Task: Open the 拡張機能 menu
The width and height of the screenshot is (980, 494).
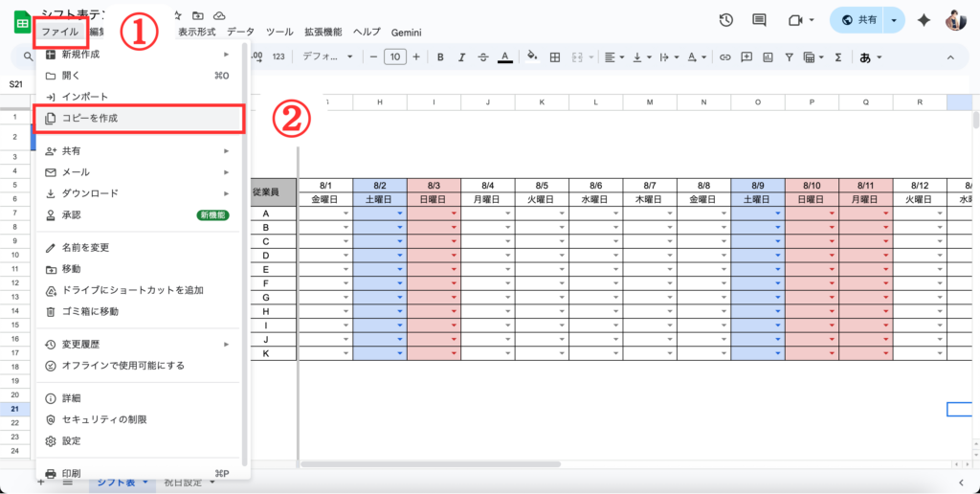Action: 323,32
